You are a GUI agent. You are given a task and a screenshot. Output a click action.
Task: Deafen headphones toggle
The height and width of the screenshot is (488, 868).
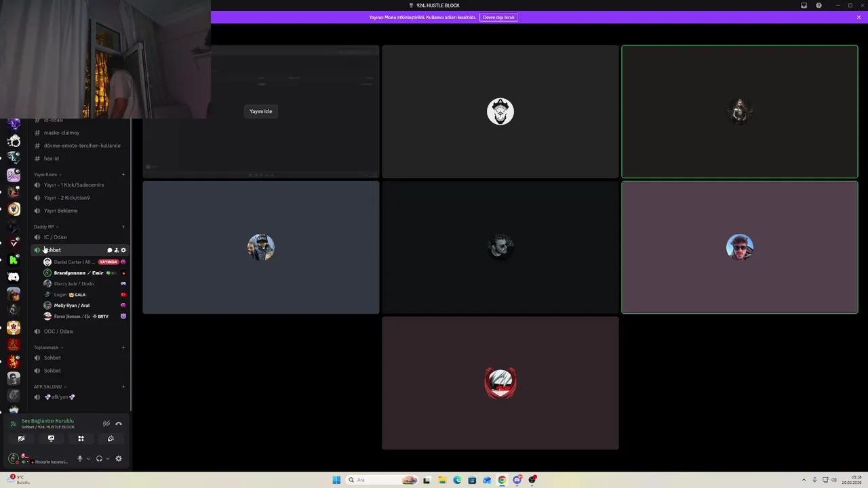99,459
